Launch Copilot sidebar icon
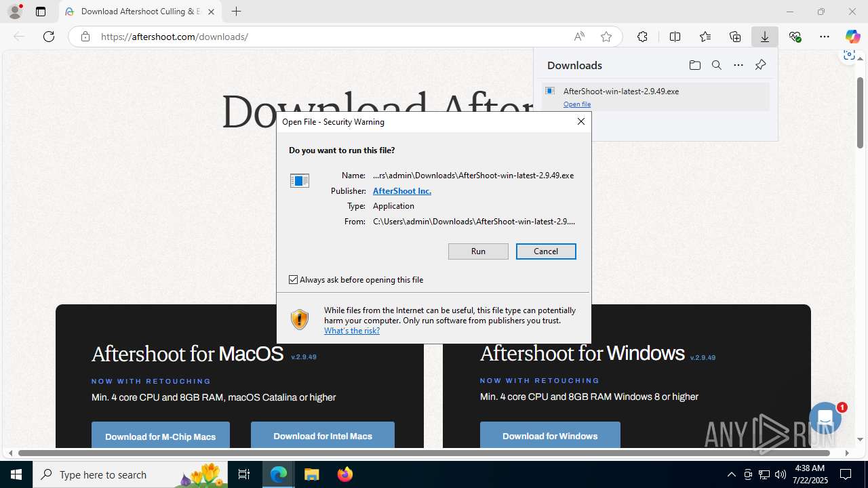 (853, 37)
